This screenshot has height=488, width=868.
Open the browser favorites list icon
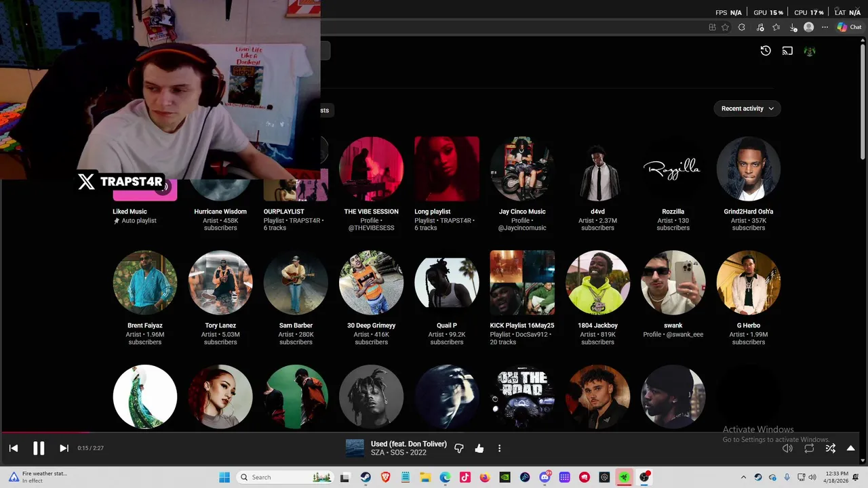pyautogui.click(x=776, y=27)
